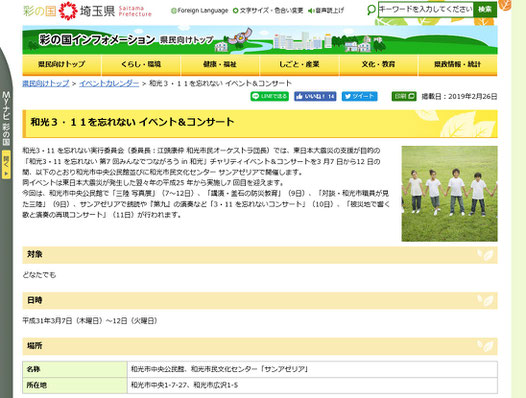The image size is (526, 398).
Task: Click the Saitama Prefecture logo
Action: 87,11
